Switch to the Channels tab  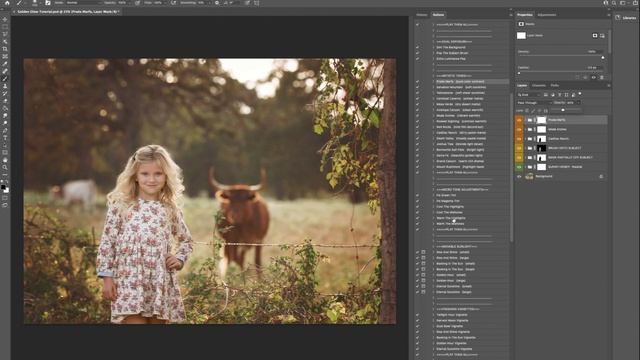(x=539, y=85)
